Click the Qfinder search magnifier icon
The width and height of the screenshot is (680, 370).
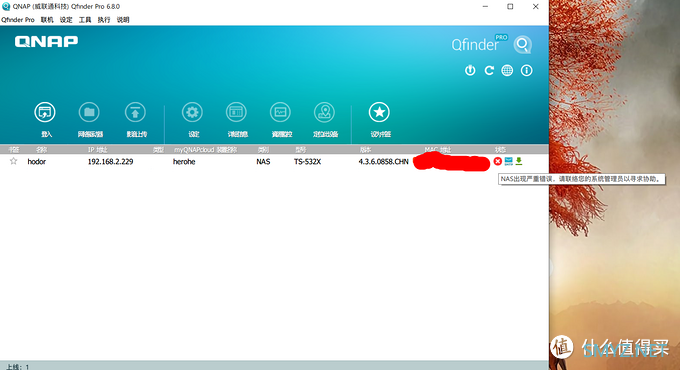point(523,45)
